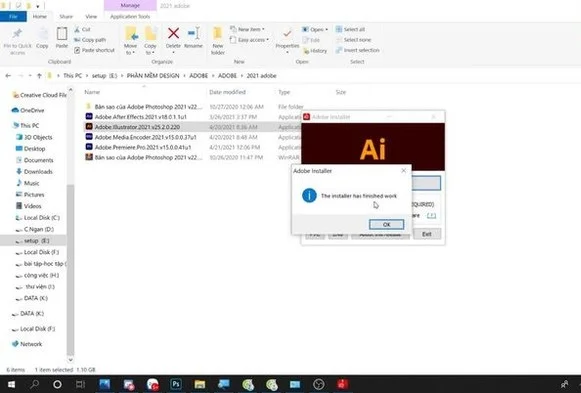Open the Easy access dropdown
This screenshot has height=393, width=581.
(x=249, y=40)
